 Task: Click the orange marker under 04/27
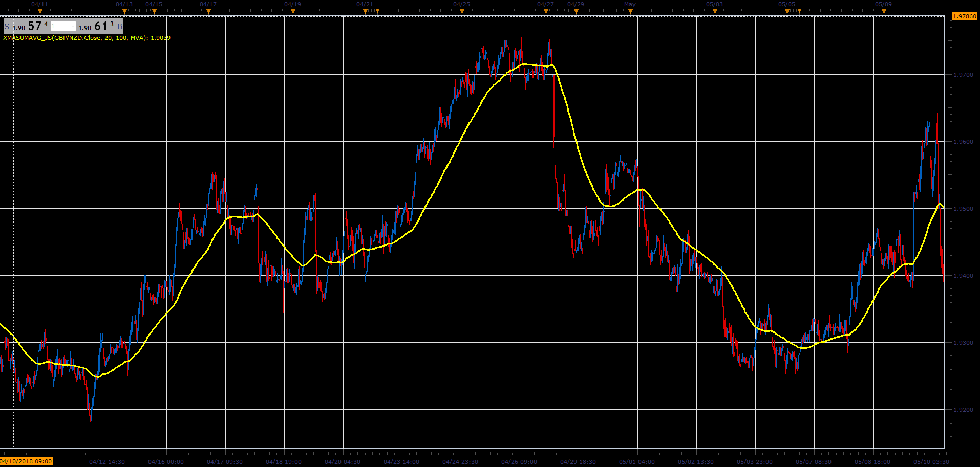pyautogui.click(x=546, y=11)
